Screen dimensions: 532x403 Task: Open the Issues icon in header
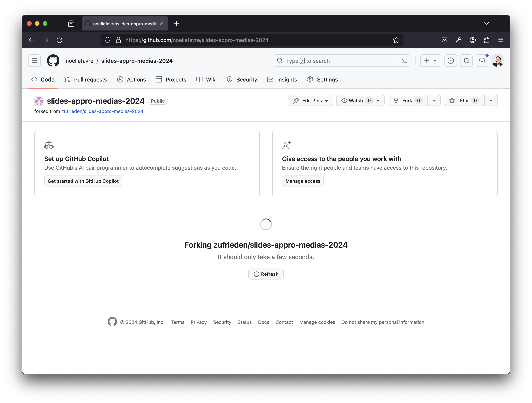click(x=450, y=61)
